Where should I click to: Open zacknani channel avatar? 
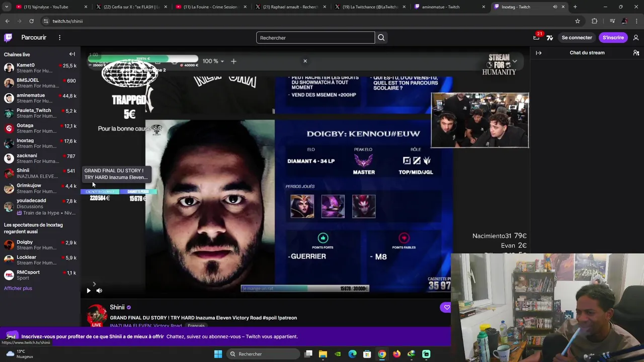coord(9,158)
